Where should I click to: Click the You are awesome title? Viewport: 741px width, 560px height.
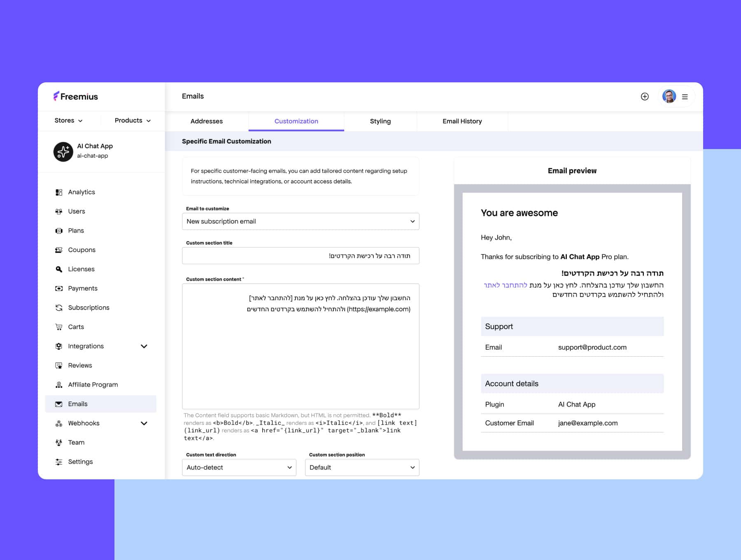519,213
